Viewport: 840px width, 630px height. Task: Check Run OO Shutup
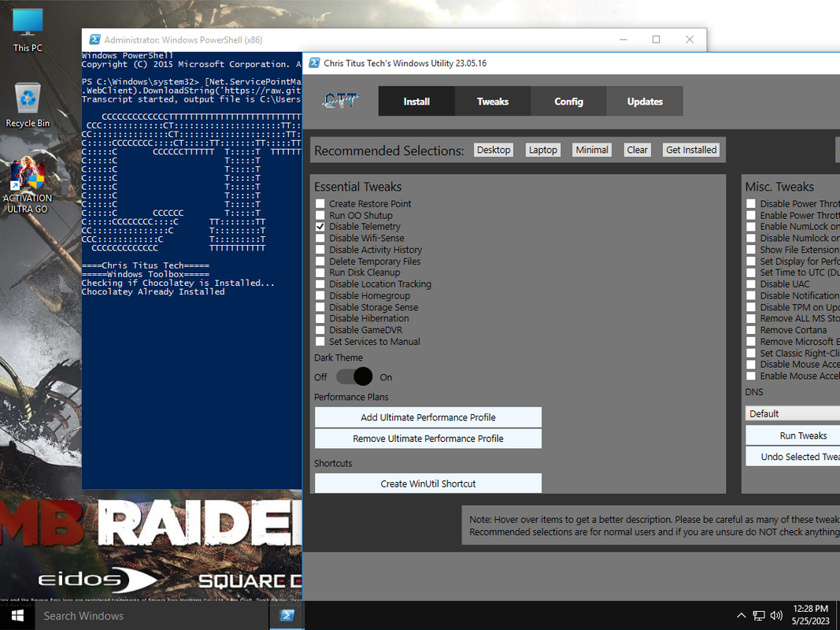(320, 215)
